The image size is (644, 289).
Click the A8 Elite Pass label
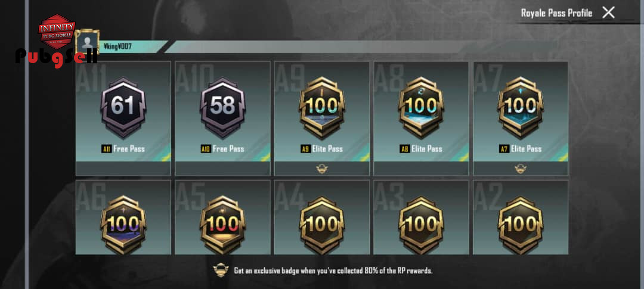[422, 148]
